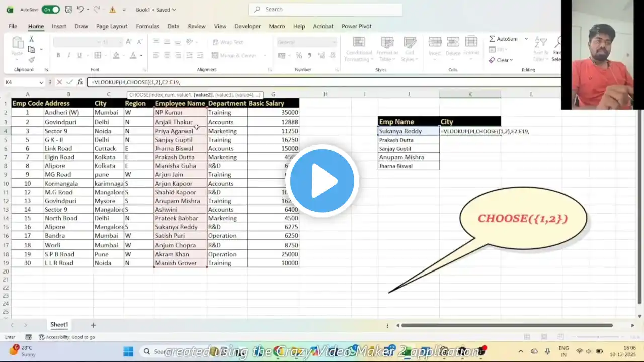Switch to the Power Pivot tab
This screenshot has height=362, width=644.
[x=357, y=26]
